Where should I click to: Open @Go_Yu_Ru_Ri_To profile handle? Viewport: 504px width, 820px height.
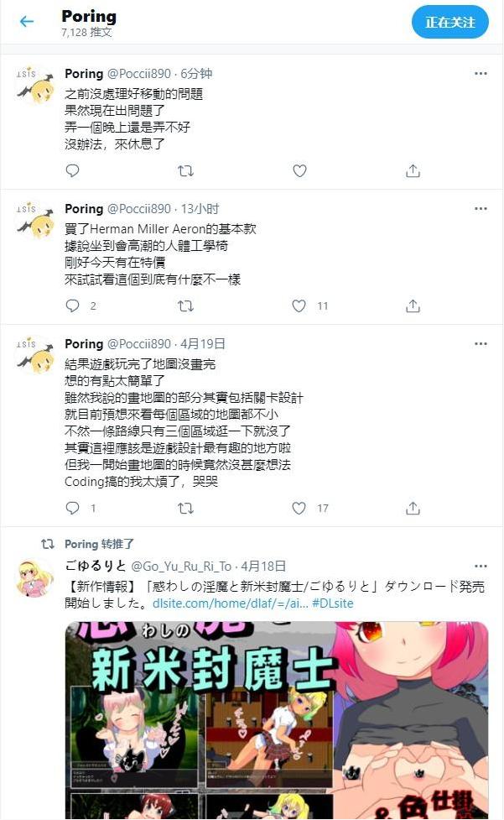pos(181,567)
